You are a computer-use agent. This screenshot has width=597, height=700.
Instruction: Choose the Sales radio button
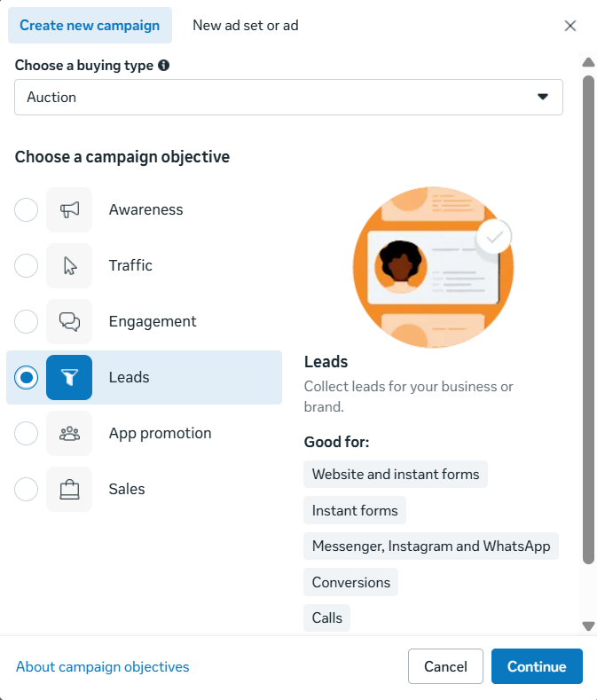coord(27,490)
